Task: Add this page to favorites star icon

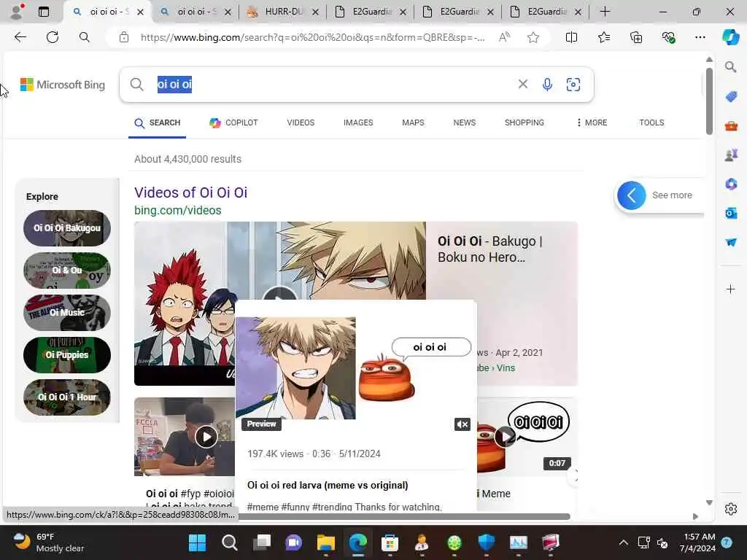Action: 533,37
